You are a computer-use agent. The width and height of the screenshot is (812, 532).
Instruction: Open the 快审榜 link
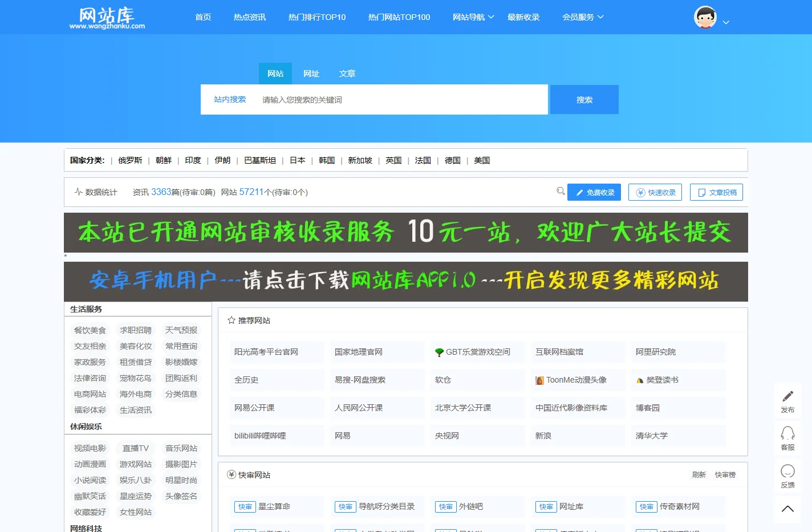pyautogui.click(x=725, y=474)
